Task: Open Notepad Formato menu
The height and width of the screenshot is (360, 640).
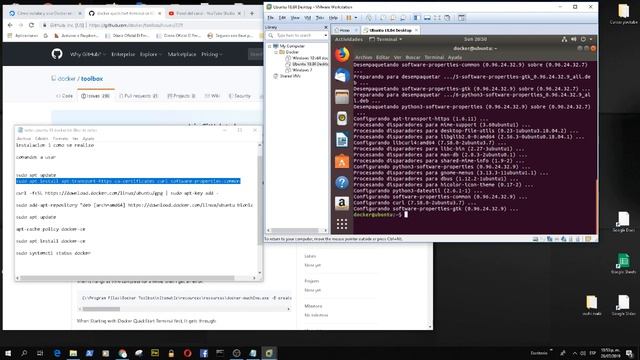Action: 60,138
